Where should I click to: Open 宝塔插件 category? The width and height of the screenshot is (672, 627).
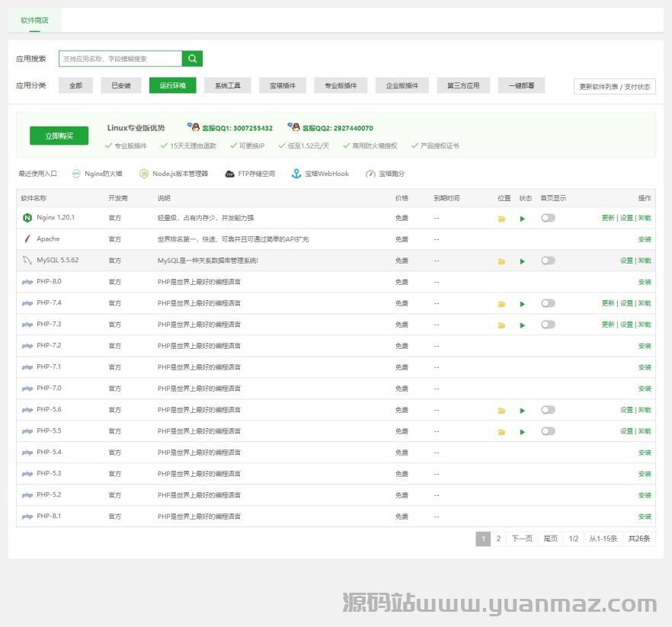coord(283,85)
